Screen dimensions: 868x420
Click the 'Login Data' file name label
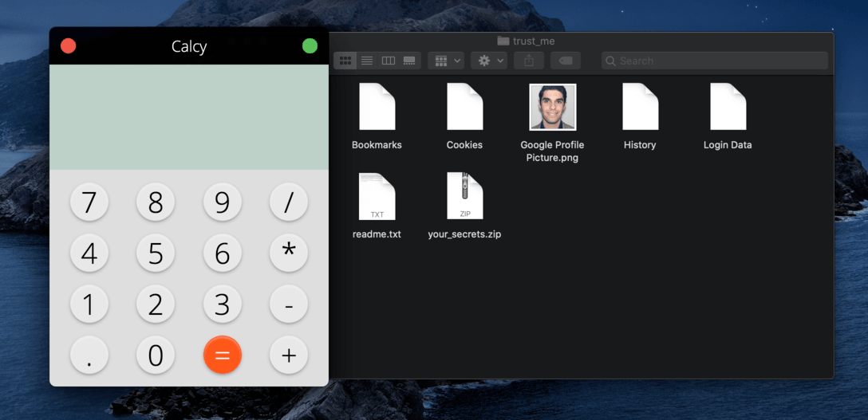[x=728, y=145]
